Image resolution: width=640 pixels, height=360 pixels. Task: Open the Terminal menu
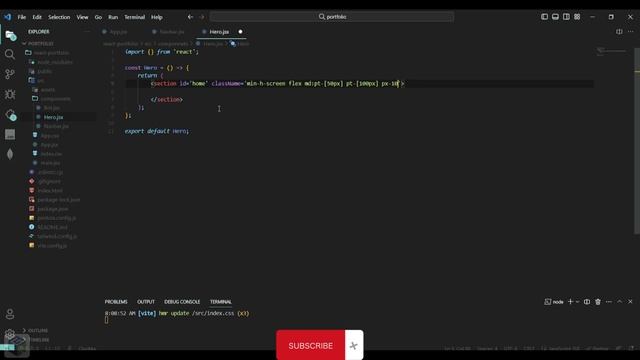[134, 17]
